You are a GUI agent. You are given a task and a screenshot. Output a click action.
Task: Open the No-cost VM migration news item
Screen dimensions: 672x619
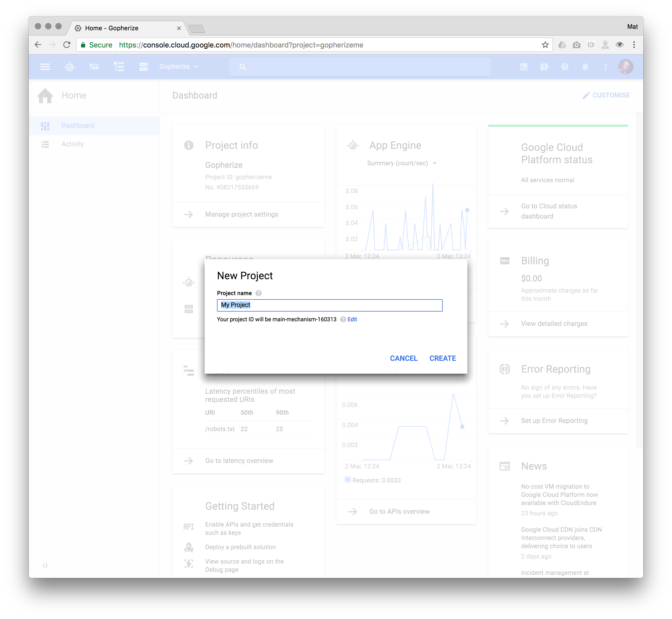pyautogui.click(x=559, y=495)
